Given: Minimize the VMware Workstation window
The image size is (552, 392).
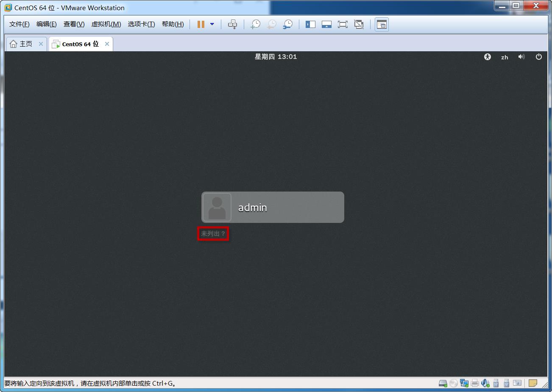Looking at the screenshot, I should (502, 6).
